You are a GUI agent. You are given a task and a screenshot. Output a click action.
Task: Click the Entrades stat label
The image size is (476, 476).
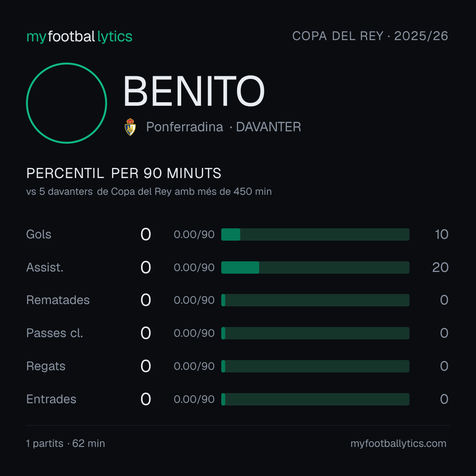[51, 399]
